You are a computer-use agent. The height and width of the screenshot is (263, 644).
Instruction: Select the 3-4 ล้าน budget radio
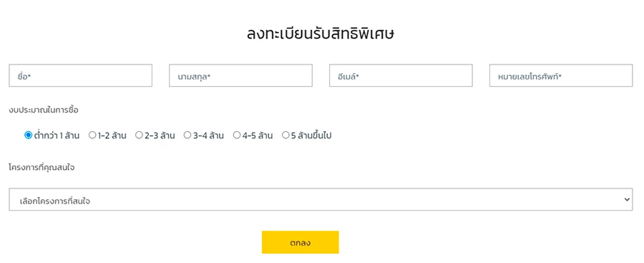click(x=187, y=135)
